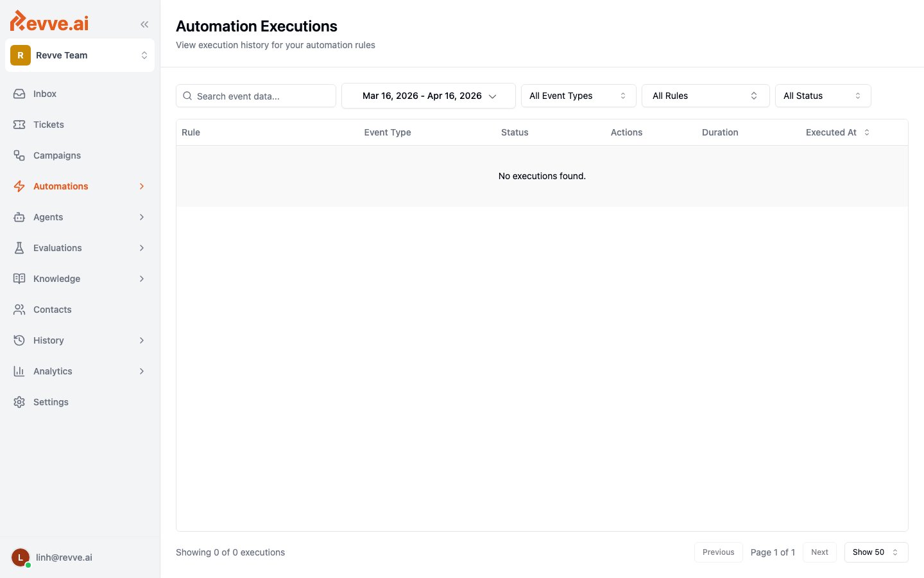Click the Automation Executions heading
The height and width of the screenshot is (578, 924).
tap(257, 26)
